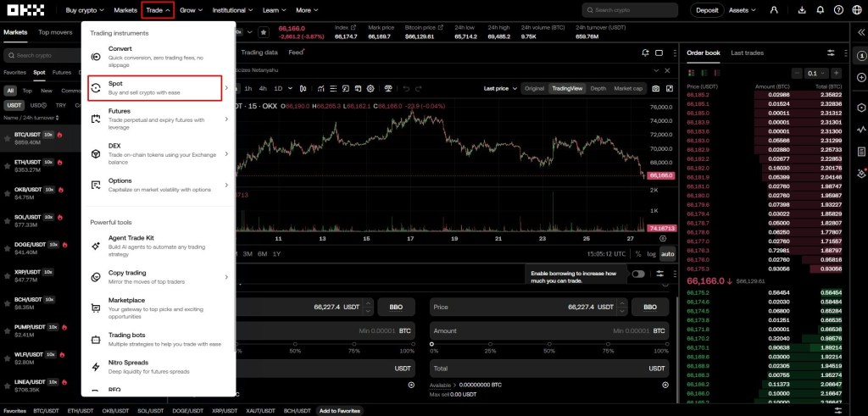This screenshot has width=868, height=416.
Task: Select the Depth chart view
Action: click(598, 88)
